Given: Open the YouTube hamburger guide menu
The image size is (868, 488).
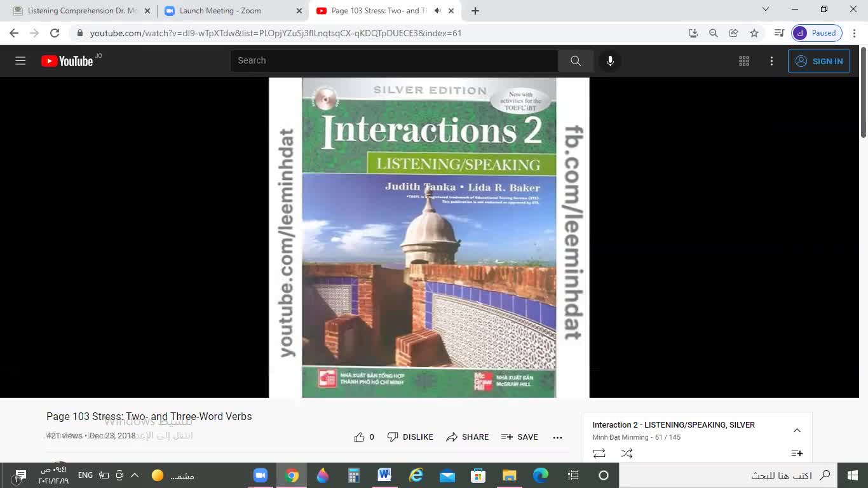Looking at the screenshot, I should coord(20,61).
